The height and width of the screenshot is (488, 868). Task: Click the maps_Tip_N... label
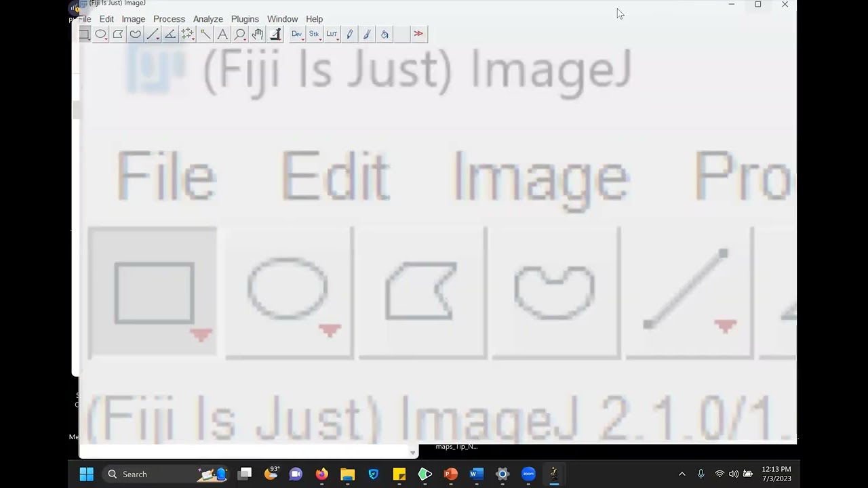(x=456, y=447)
